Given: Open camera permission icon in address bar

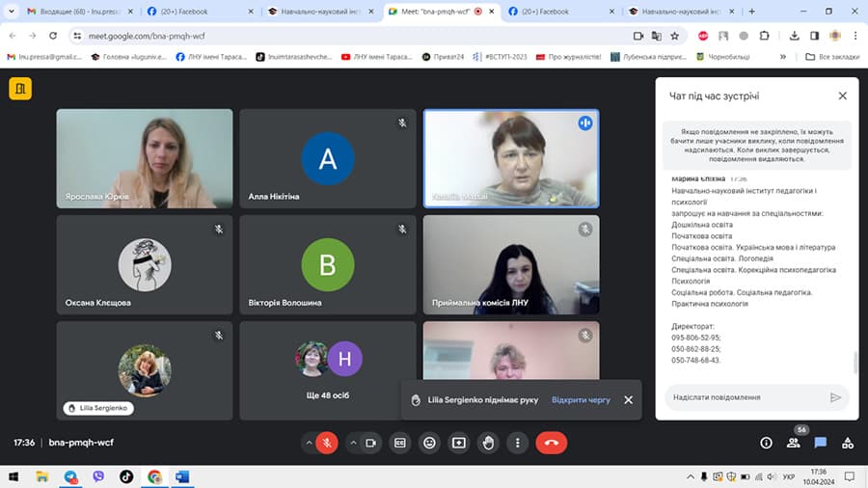Looking at the screenshot, I should click(x=638, y=36).
